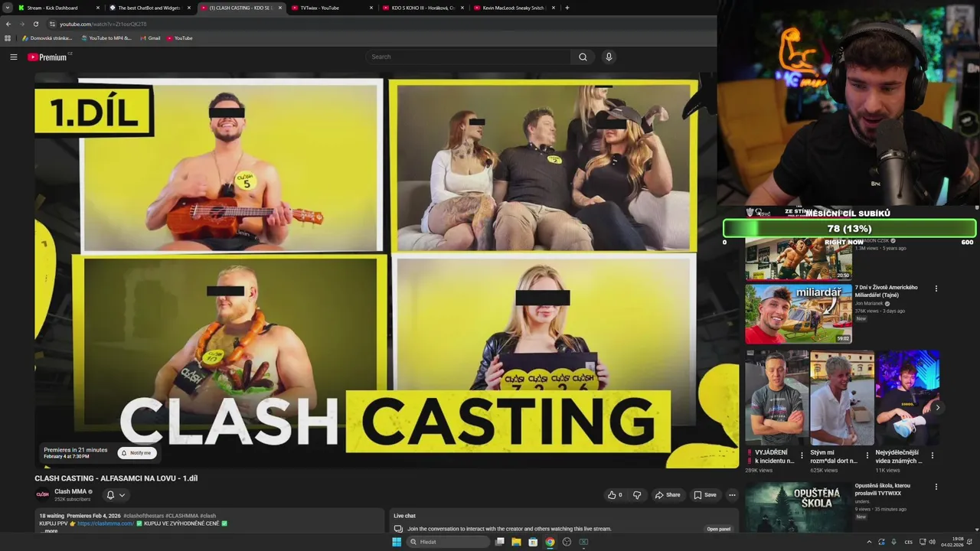This screenshot has width=980, height=551.
Task: Click the taskbar Hledat search box
Action: pos(448,542)
